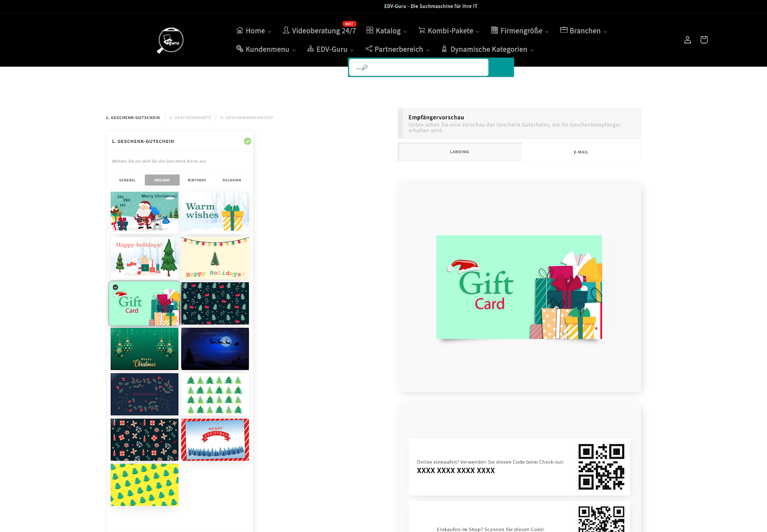The image size is (767, 532).
Task: Open the user account icon
Action: 687,40
